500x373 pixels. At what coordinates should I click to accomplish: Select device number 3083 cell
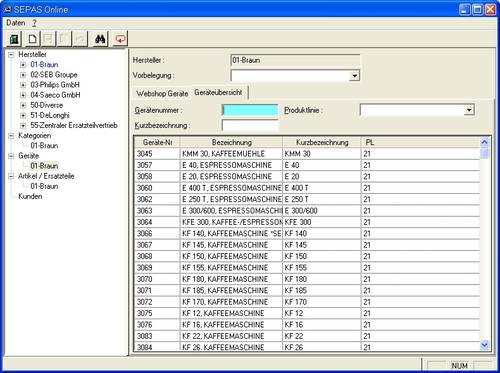pyautogui.click(x=157, y=336)
